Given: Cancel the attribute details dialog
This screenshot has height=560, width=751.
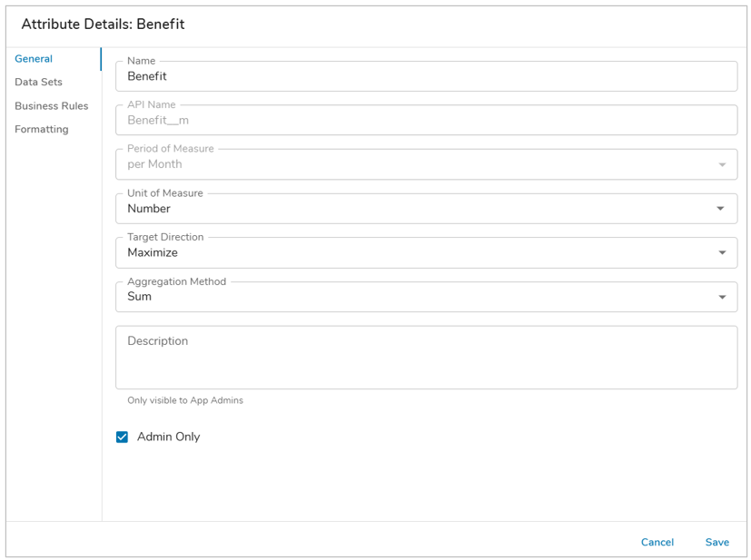Looking at the screenshot, I should click(x=657, y=543).
